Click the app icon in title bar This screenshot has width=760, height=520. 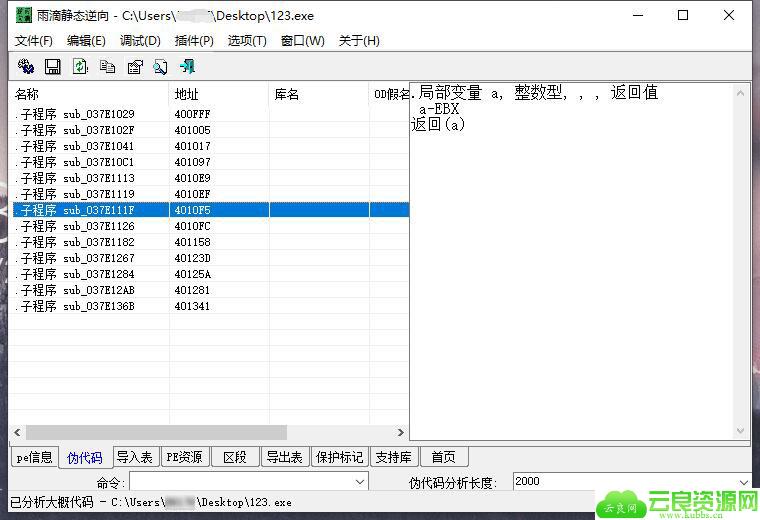pos(24,16)
